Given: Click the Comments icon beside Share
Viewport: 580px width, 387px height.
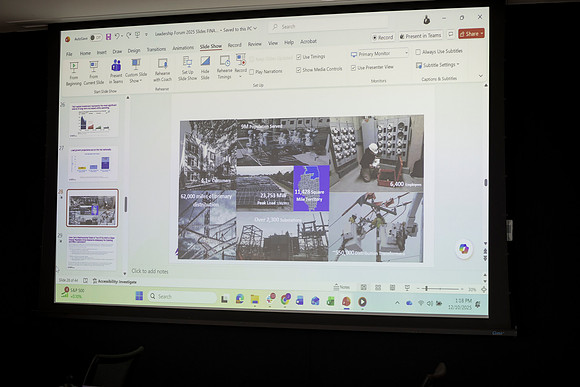Looking at the screenshot, I should pos(451,34).
